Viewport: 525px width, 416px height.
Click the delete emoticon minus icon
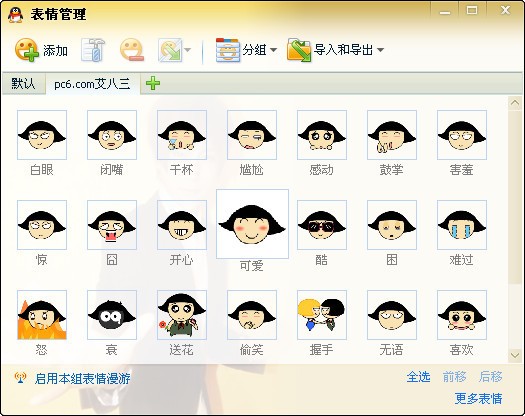[132, 50]
